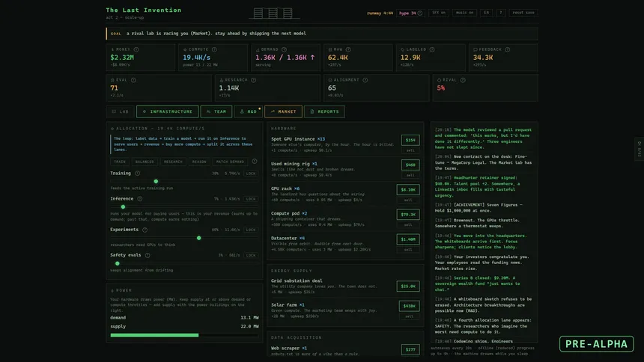
Task: Open the Demand stat info icon
Action: point(284,49)
